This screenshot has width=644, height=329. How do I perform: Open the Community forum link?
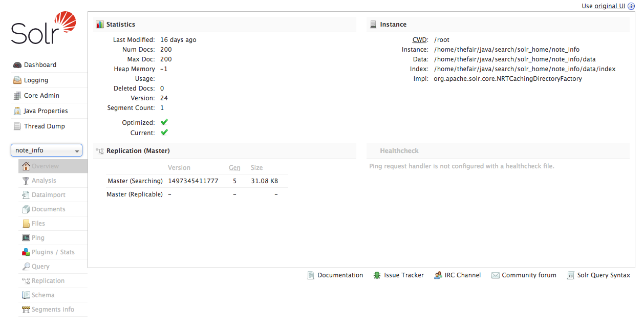529,275
